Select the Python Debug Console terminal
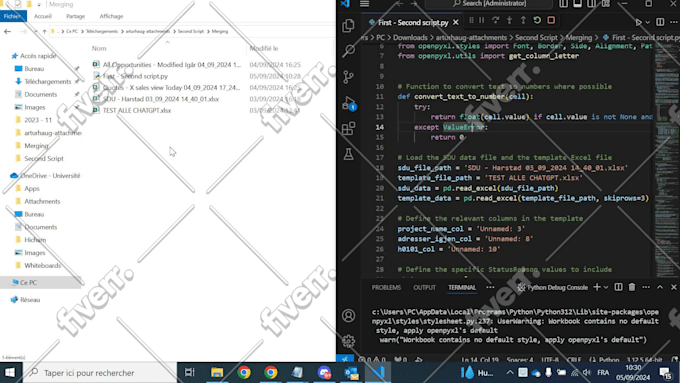 [552, 287]
